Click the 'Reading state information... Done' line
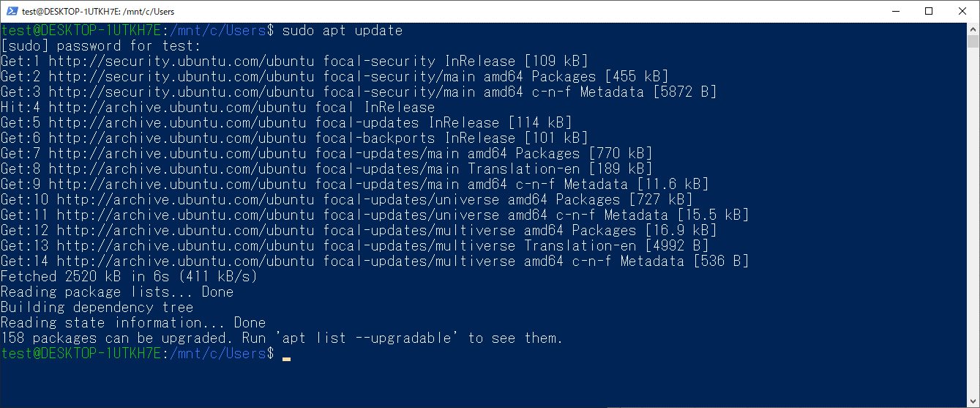 [133, 322]
